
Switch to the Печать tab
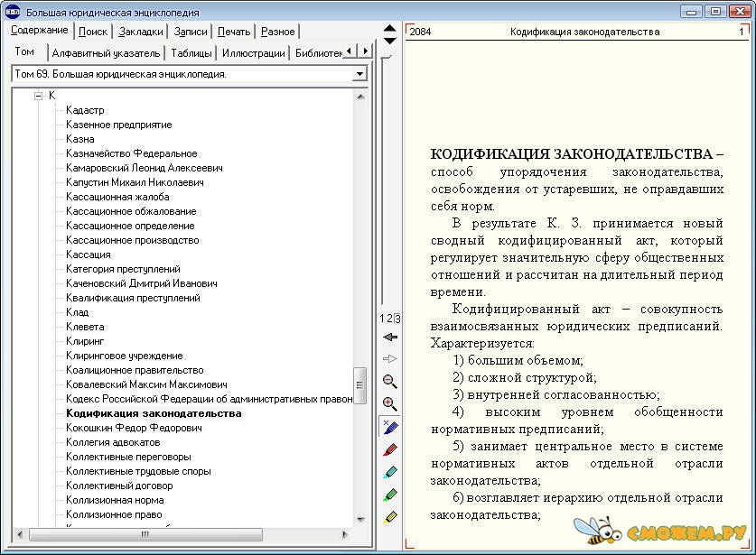pos(234,32)
